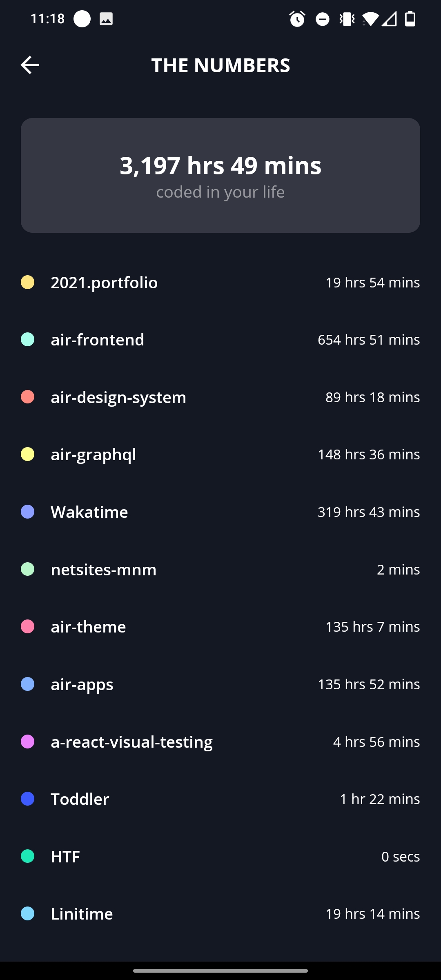441x980 pixels.
Task: Tap the battery status icon
Action: pyautogui.click(x=410, y=19)
